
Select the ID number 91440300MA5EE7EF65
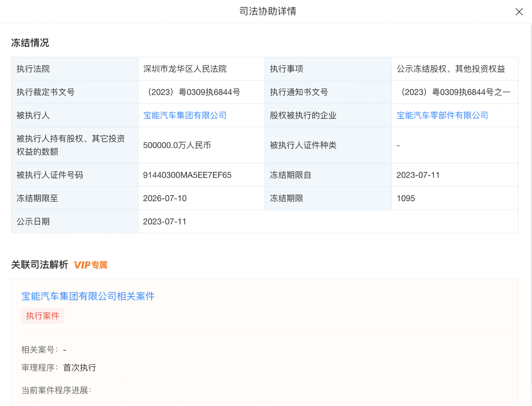tap(187, 175)
